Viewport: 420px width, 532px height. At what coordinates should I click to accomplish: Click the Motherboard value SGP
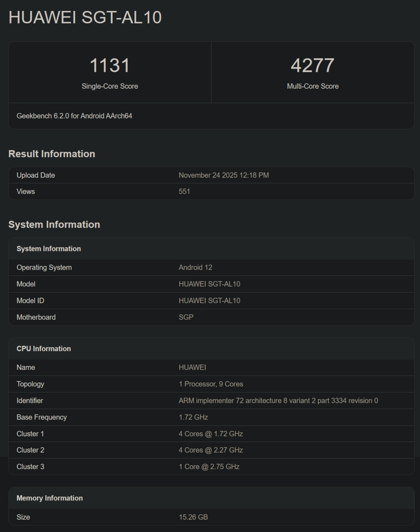186,317
